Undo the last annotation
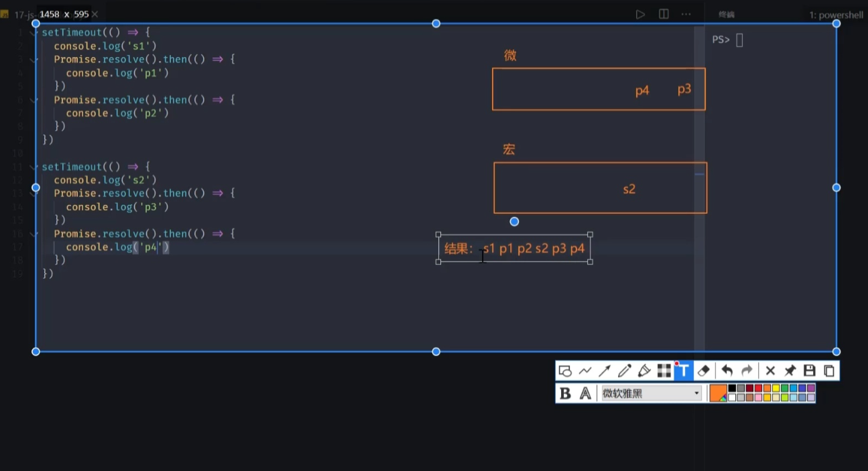 727,371
